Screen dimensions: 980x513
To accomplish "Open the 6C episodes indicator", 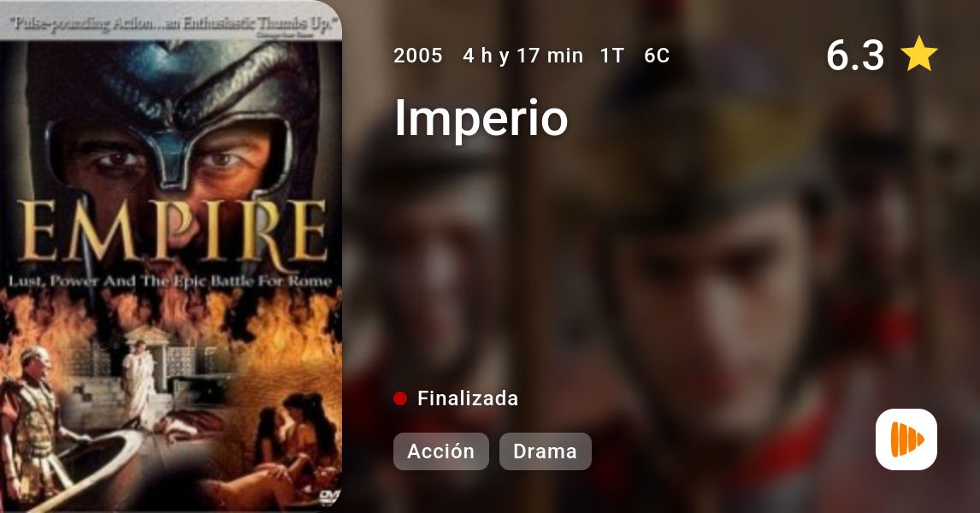I will tap(657, 56).
